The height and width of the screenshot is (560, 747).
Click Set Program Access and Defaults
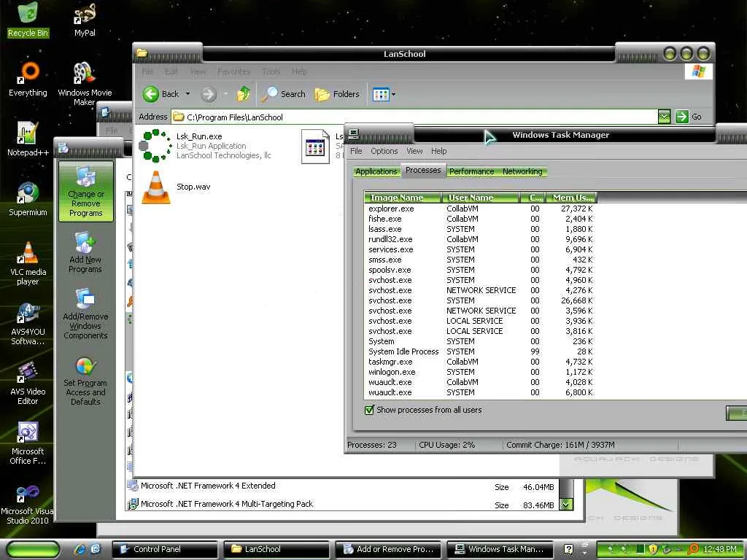click(85, 382)
